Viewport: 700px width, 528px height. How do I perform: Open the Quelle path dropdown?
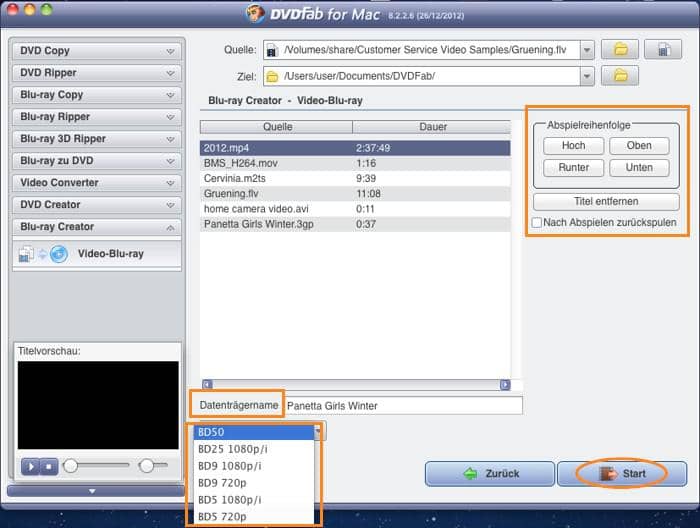pyautogui.click(x=587, y=50)
